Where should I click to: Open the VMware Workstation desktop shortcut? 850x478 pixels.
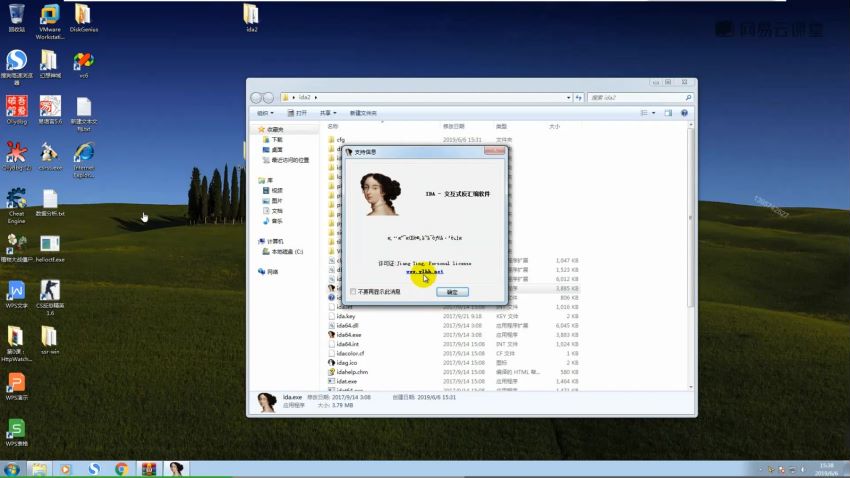(x=50, y=21)
